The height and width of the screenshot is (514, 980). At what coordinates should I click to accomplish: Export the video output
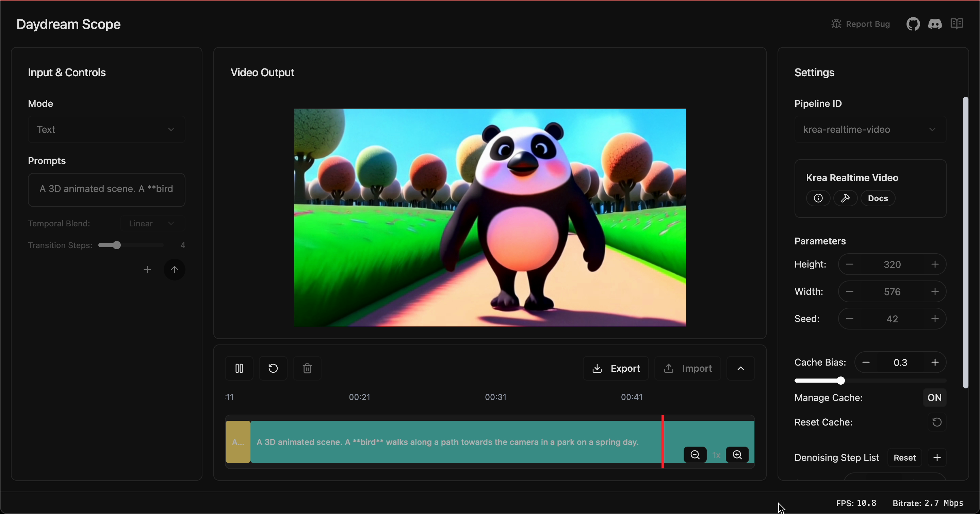615,368
